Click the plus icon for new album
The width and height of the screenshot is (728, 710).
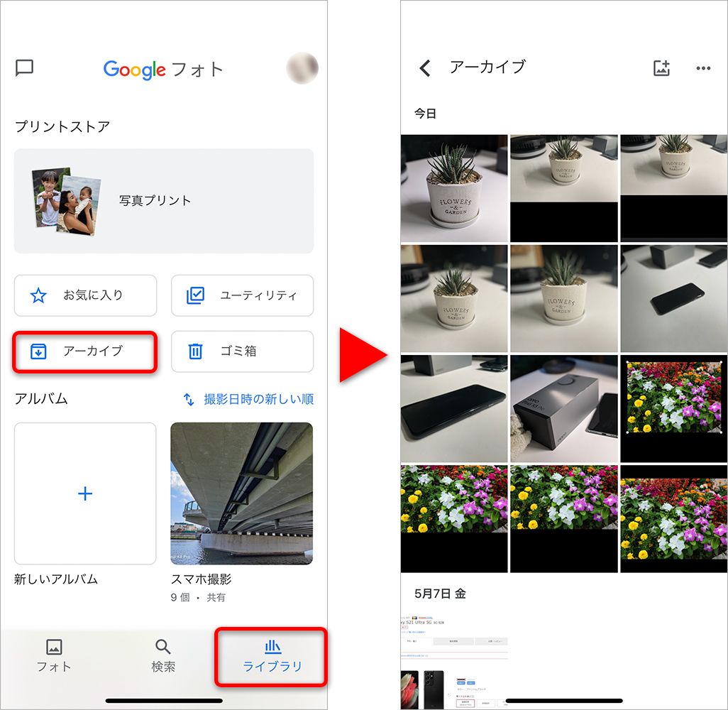[x=85, y=493]
